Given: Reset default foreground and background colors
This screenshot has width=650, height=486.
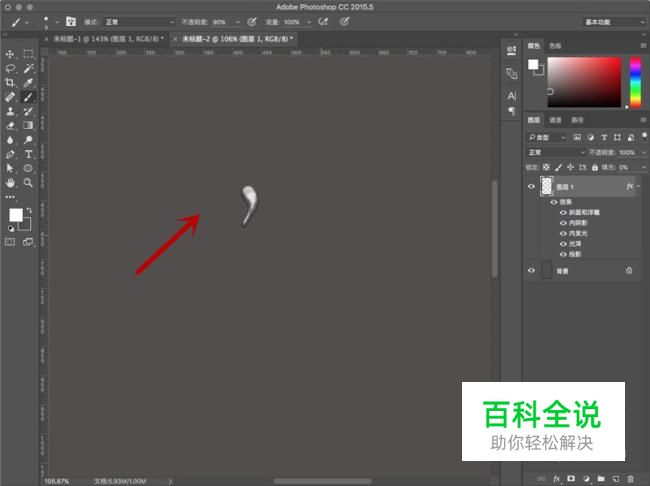Looking at the screenshot, I should coord(11,228).
